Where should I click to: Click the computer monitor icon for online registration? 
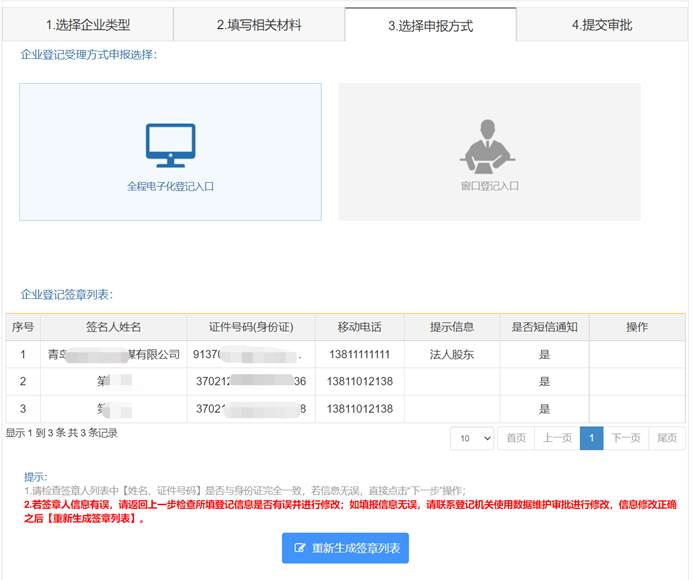pyautogui.click(x=170, y=145)
